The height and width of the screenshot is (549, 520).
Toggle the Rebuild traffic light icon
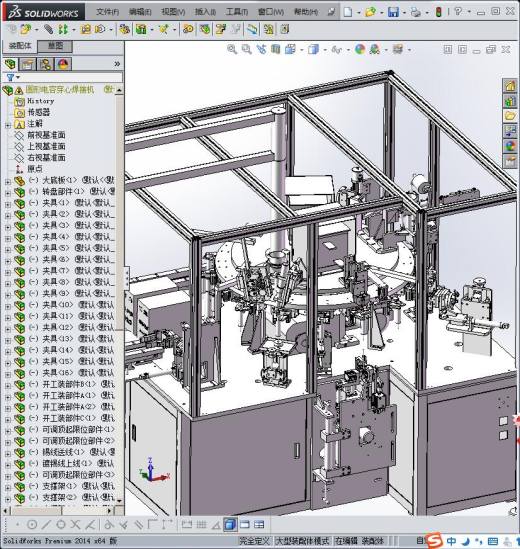tap(438, 12)
